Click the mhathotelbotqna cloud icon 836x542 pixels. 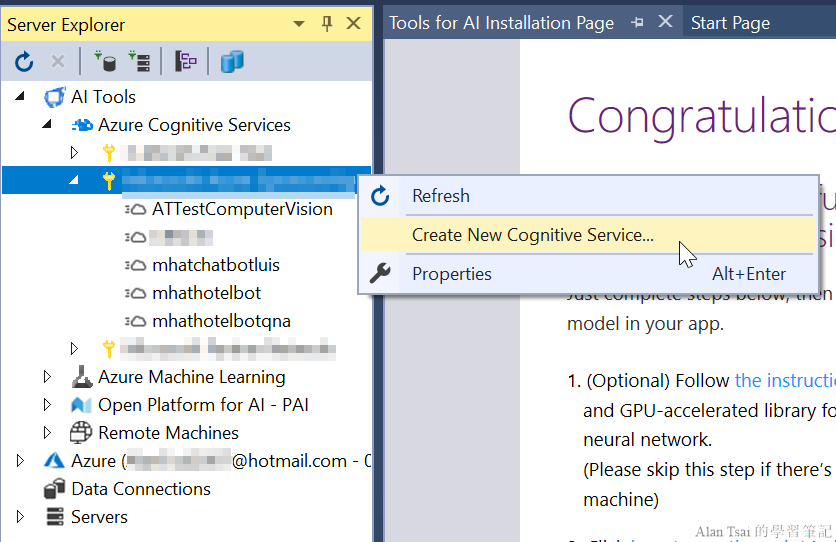pyautogui.click(x=136, y=321)
